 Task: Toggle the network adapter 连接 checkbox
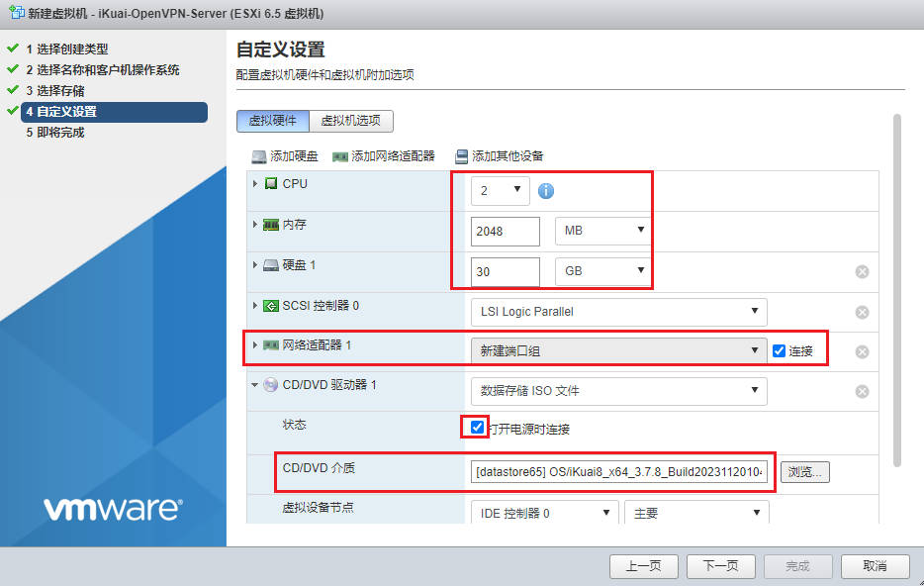[x=779, y=351]
